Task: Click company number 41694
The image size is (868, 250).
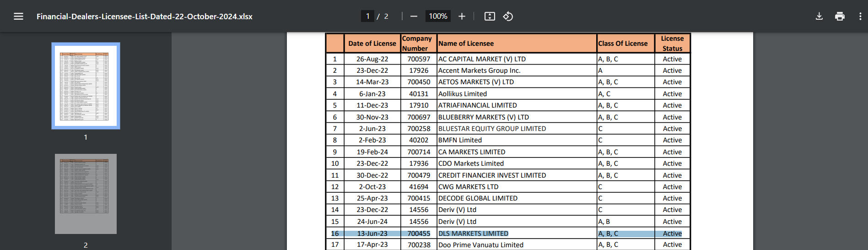Action: pos(419,187)
